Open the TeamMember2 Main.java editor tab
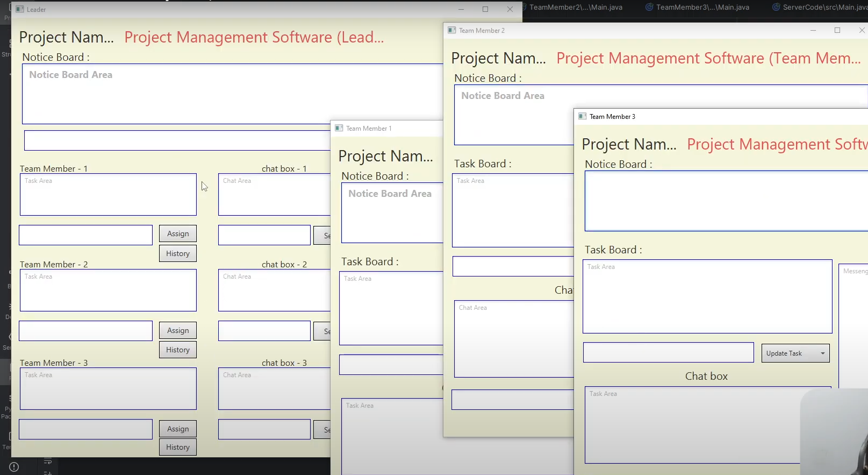 coord(575,7)
